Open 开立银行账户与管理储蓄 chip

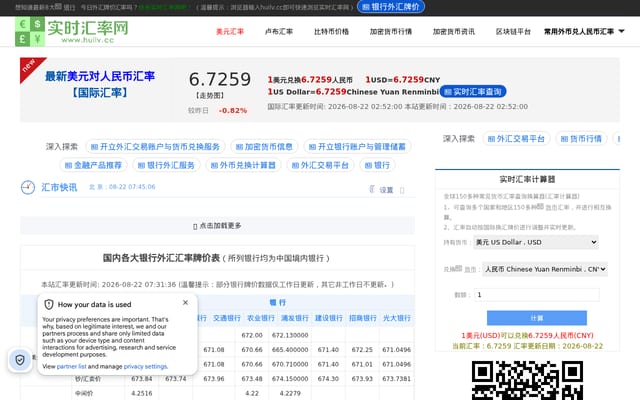(357, 147)
